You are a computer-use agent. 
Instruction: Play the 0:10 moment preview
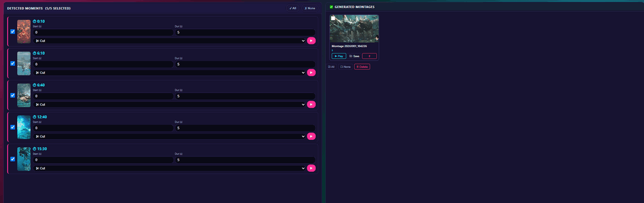point(311,41)
